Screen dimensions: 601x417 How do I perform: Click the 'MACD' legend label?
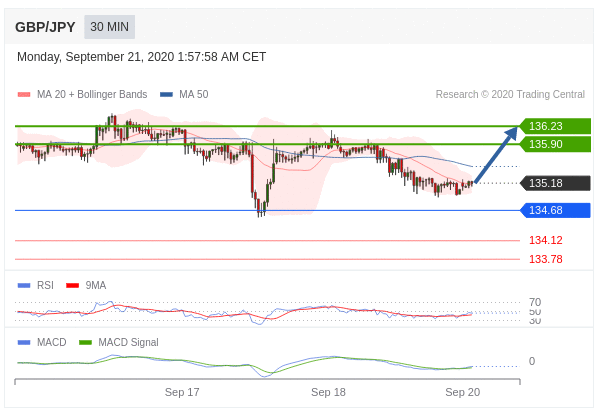(x=52, y=342)
